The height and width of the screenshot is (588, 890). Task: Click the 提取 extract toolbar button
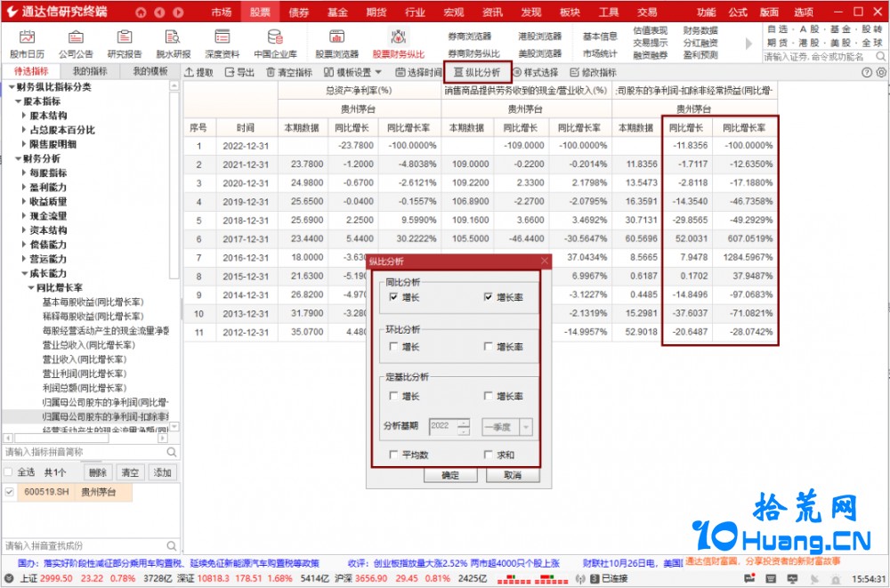click(199, 72)
